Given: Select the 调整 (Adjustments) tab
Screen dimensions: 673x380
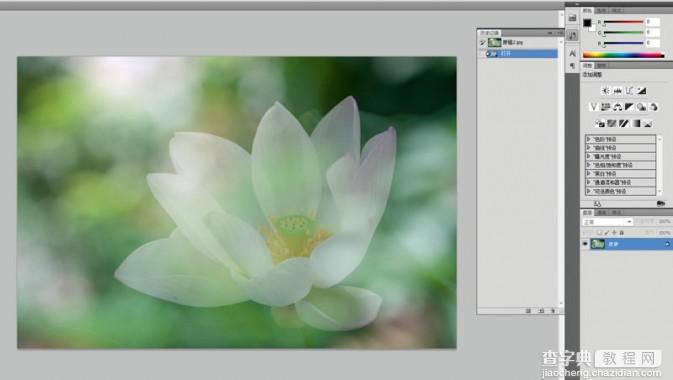Looking at the screenshot, I should pyautogui.click(x=588, y=65).
